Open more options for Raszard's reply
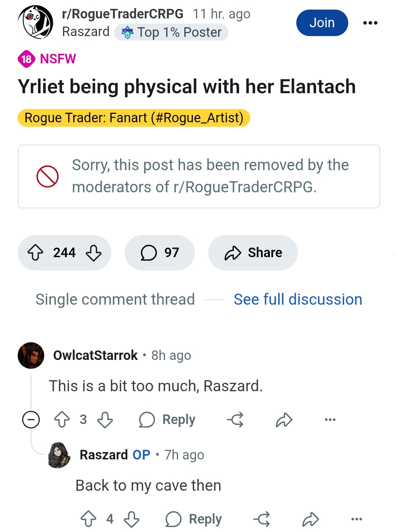398x532 pixels. tap(356, 519)
